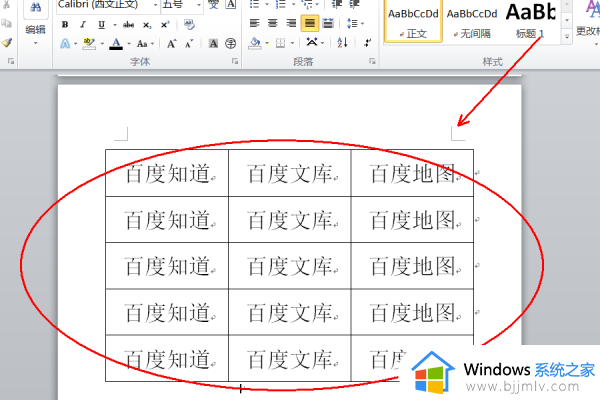Click the 百度知道 cell in the top table row
Screen dimensions: 600x400
(x=167, y=173)
